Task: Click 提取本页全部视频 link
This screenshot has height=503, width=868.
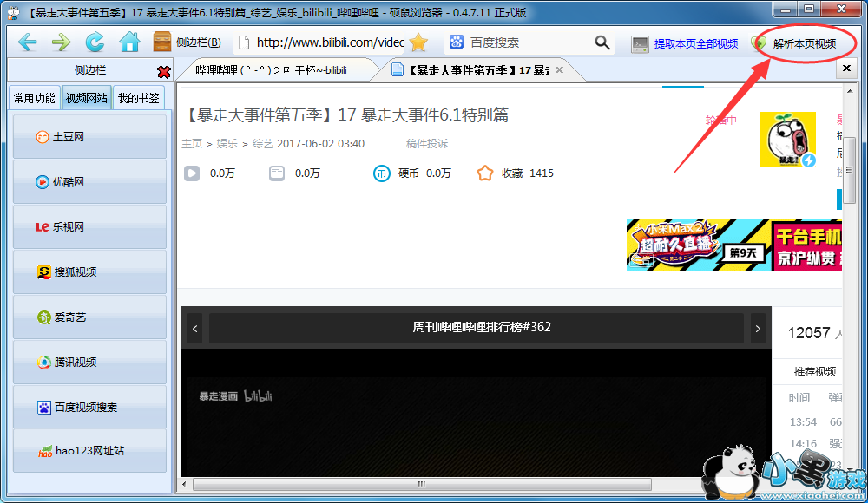Action: 696,43
